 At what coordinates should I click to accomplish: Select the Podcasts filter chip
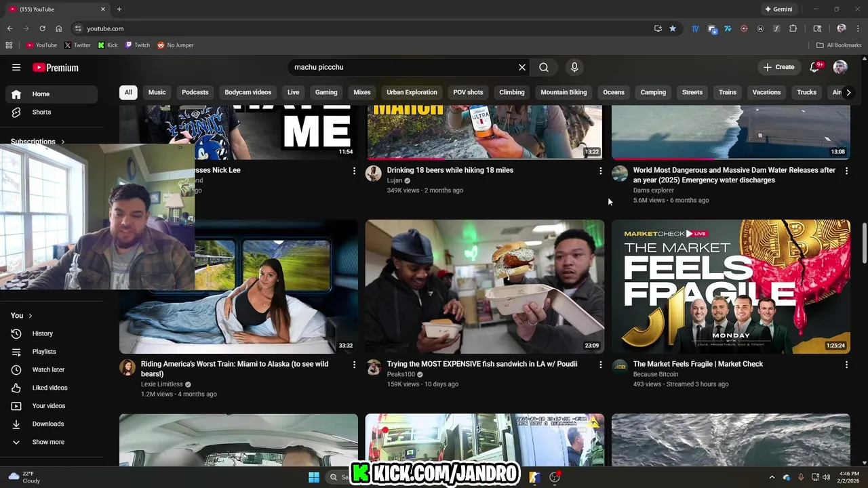tap(195, 92)
